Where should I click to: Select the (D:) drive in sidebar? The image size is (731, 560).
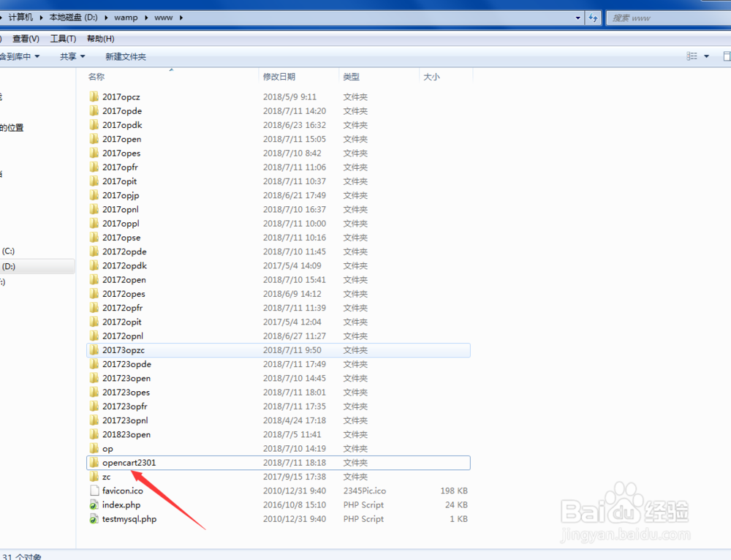[x=8, y=266]
